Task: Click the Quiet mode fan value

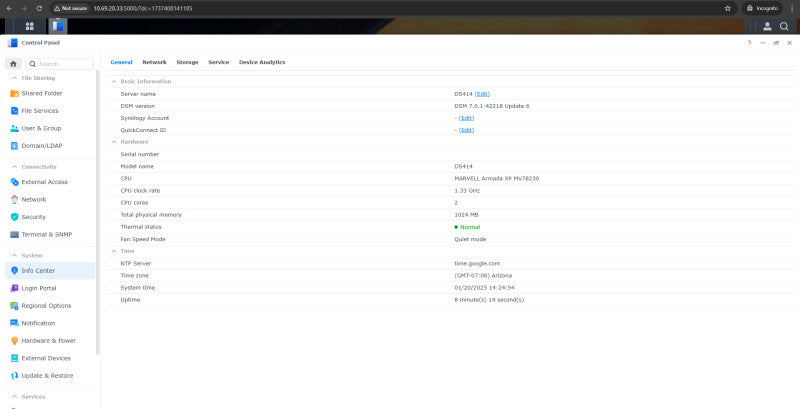Action: [x=470, y=239]
